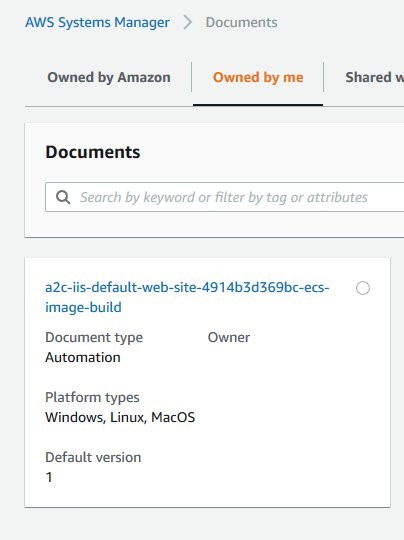
Task: Click the search magnifier icon
Action: click(x=63, y=197)
